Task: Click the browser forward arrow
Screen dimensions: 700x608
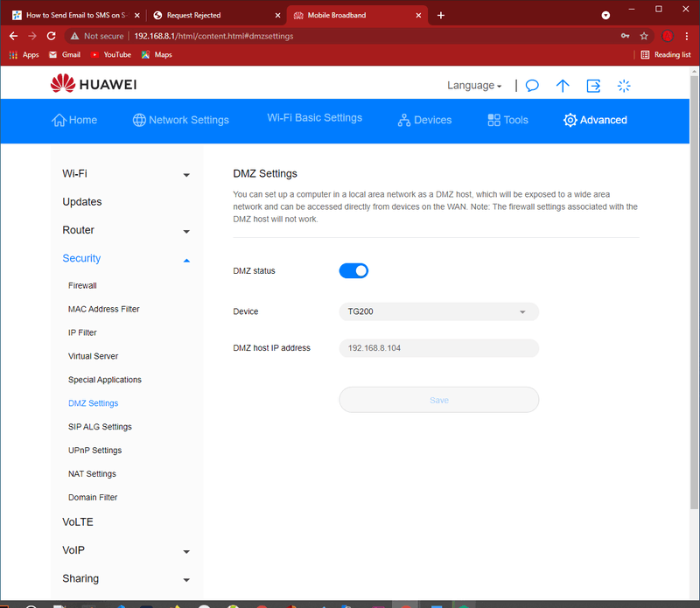Action: [32, 36]
